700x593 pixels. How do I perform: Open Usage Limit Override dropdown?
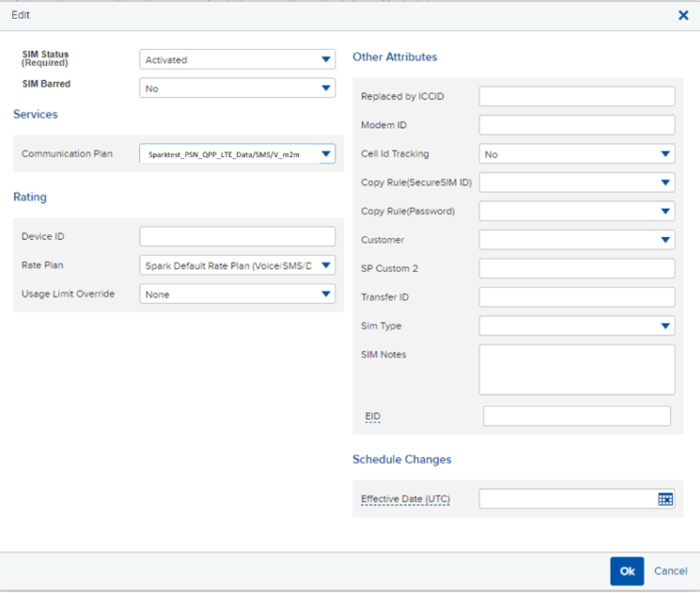[x=237, y=294]
